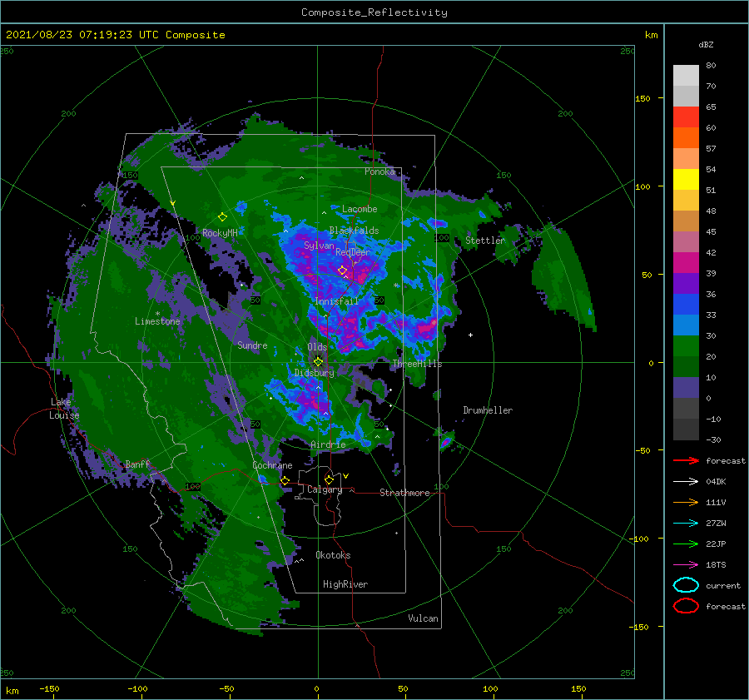
Task: Click the 'Sundre' map label
Action: pos(252,345)
